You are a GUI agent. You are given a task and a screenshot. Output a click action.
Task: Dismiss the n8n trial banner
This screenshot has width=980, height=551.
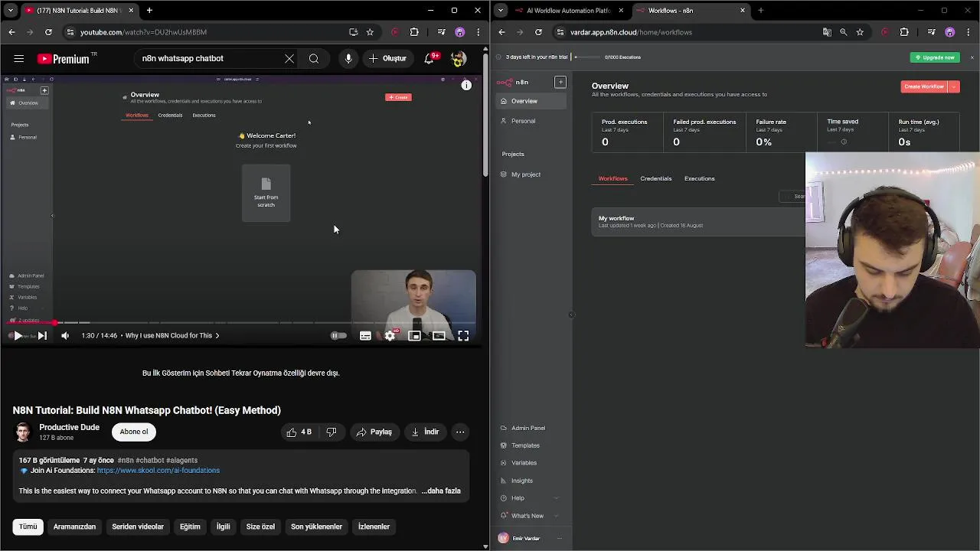[972, 57]
